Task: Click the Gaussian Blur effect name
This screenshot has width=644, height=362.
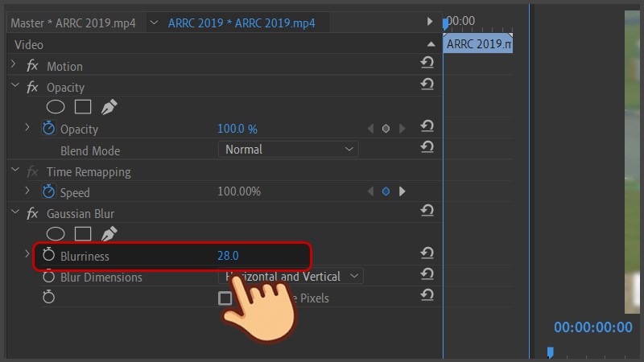Action: pyautogui.click(x=80, y=213)
